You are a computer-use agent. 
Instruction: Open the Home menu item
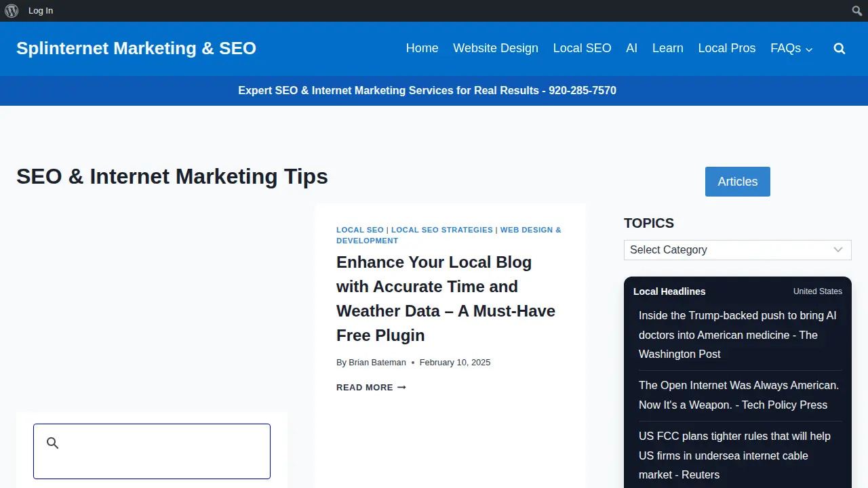pos(422,48)
